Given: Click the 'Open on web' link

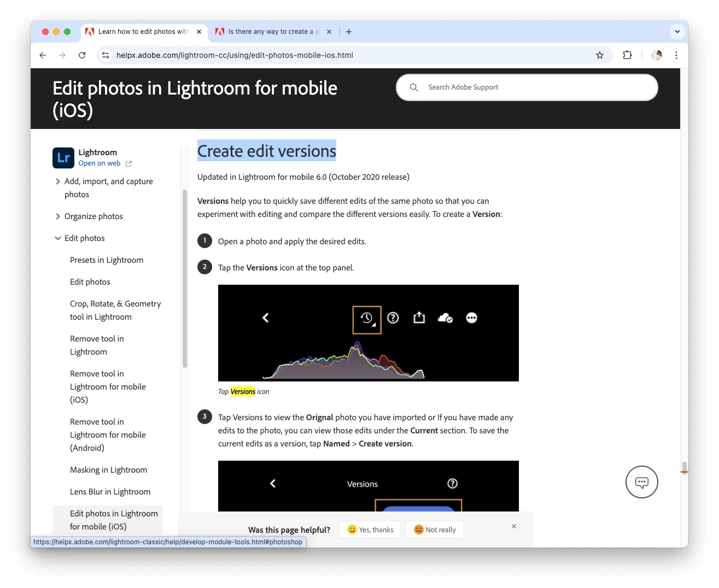Looking at the screenshot, I should tap(100, 163).
